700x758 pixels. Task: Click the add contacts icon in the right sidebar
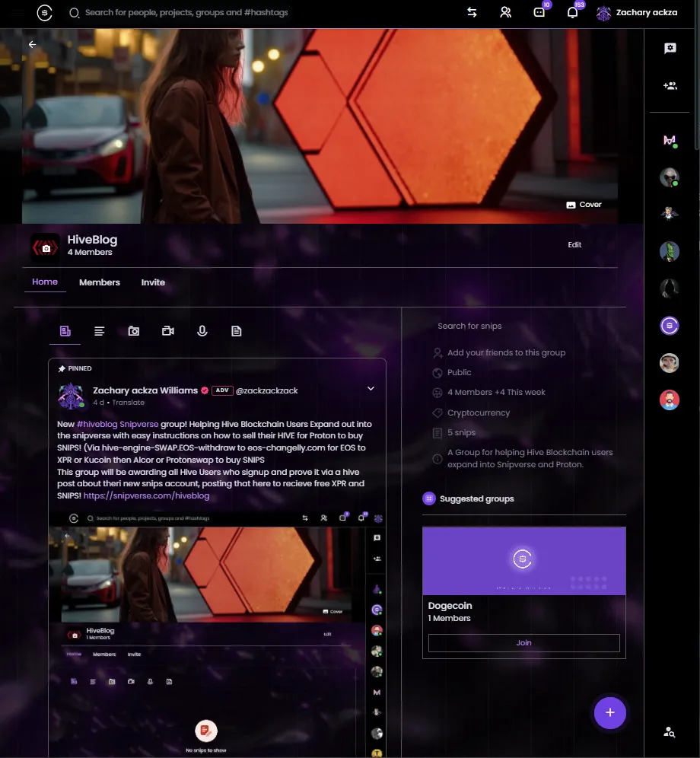pos(670,85)
